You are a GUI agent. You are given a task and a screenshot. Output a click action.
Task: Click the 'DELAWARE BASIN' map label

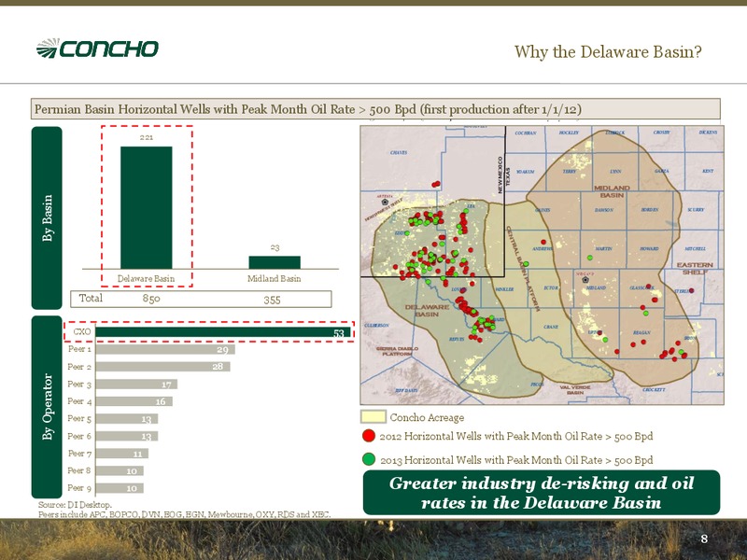[x=427, y=311]
